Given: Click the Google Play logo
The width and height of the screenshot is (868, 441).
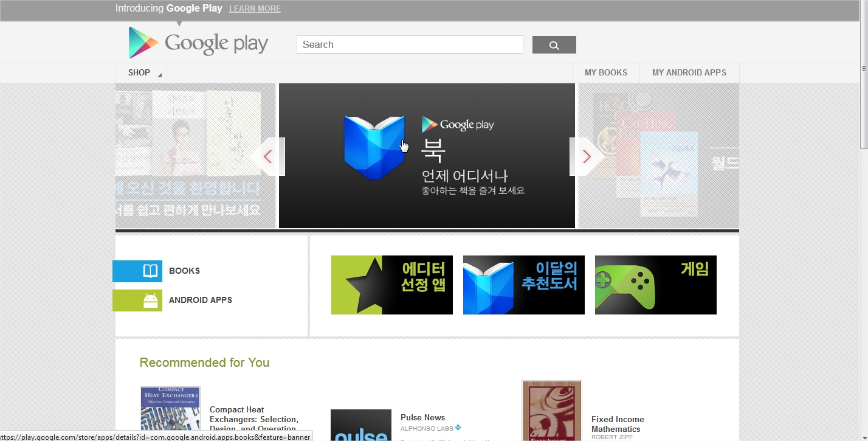Looking at the screenshot, I should [x=198, y=43].
